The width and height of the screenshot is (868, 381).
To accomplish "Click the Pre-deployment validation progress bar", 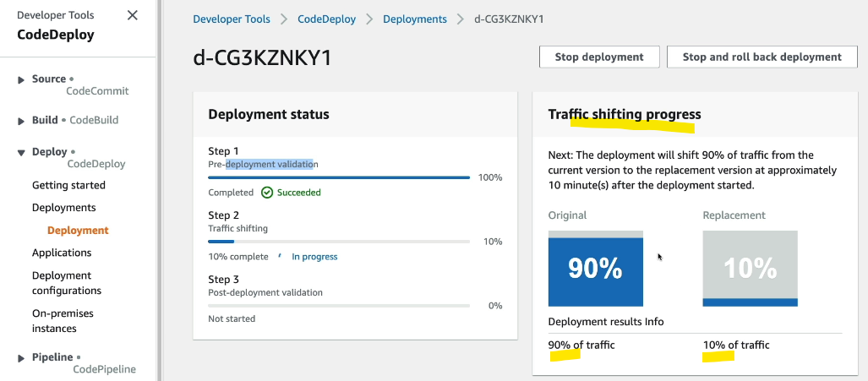I will (x=339, y=177).
